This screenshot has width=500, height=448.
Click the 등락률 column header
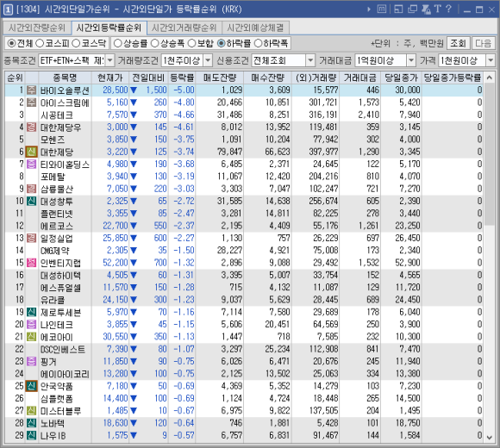pos(182,78)
